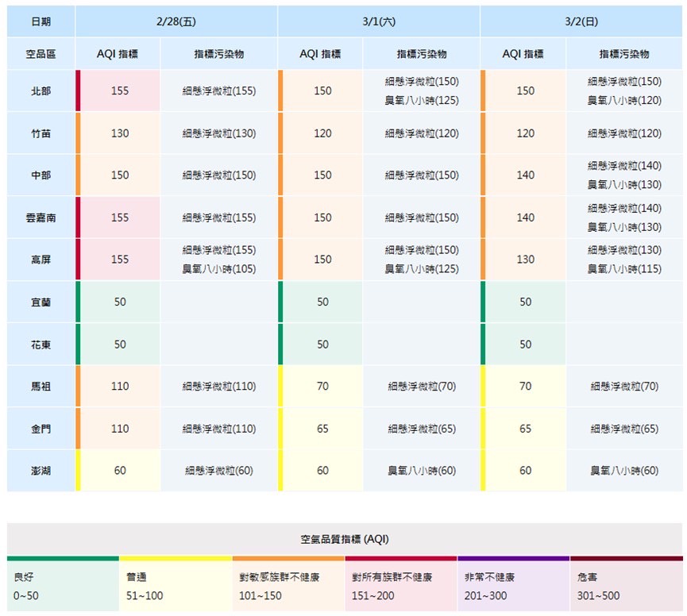
Task: Click the maroon 危害 301~500 legend box
Action: (627, 584)
